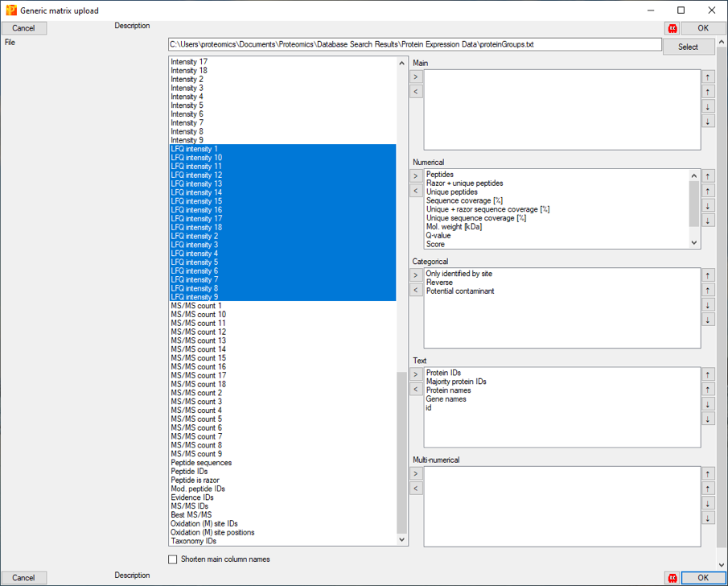Click topmost up-arrow button beside Main list
Image resolution: width=728 pixels, height=586 pixels.
tap(708, 77)
